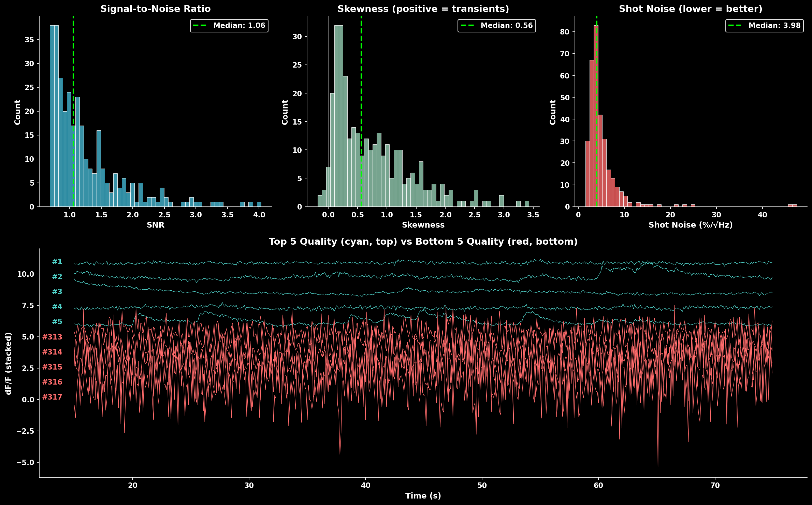Screen dimensions: 812x505
Task: Click the Shot Noise plot title
Action: [x=691, y=9]
